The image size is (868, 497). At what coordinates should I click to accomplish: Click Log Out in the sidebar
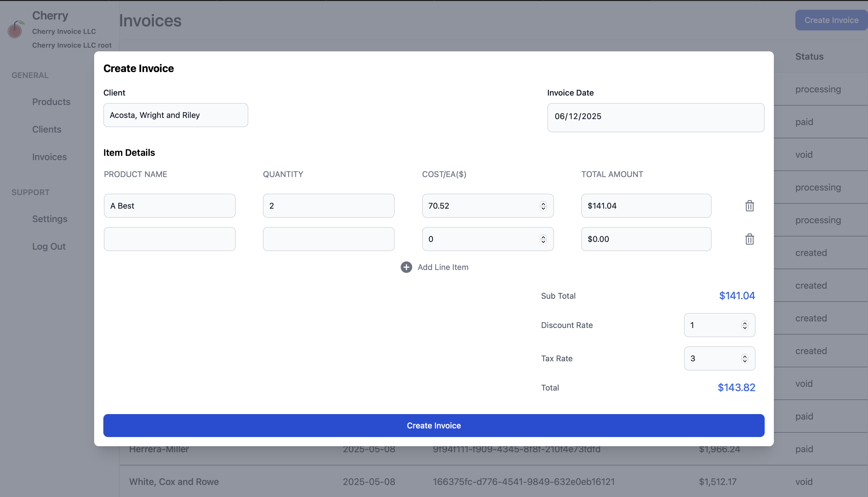coord(49,246)
